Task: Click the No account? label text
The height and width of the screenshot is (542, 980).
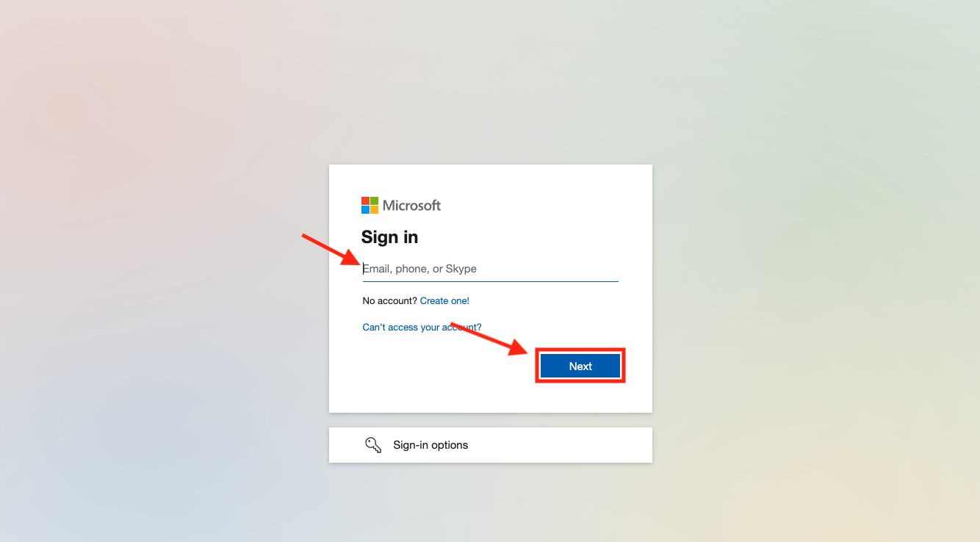Action: click(x=390, y=301)
